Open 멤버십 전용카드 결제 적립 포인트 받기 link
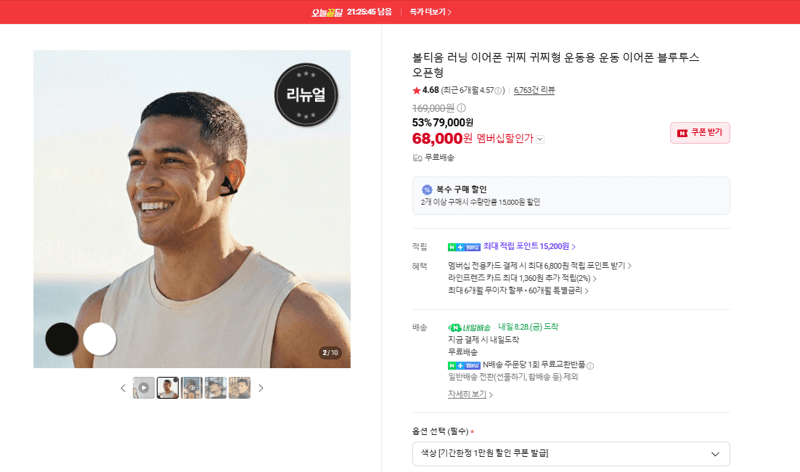Viewport: 800px width, 472px height. (539, 266)
